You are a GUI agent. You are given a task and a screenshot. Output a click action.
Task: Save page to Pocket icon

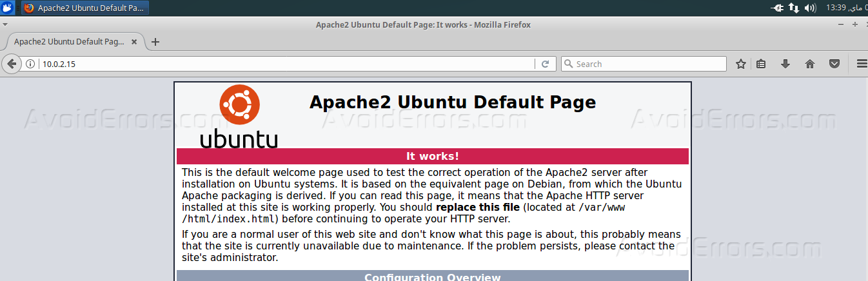click(x=834, y=64)
